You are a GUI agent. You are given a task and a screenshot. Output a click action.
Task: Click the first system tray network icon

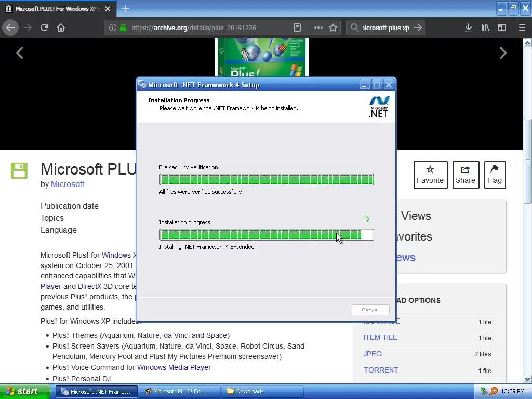pyautogui.click(x=484, y=392)
